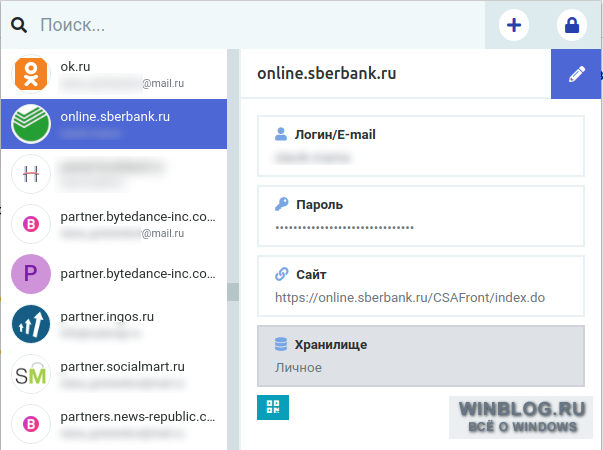Screen dimensions: 603x450
Task: Click the database icon beside Хранилище
Action: 281,344
